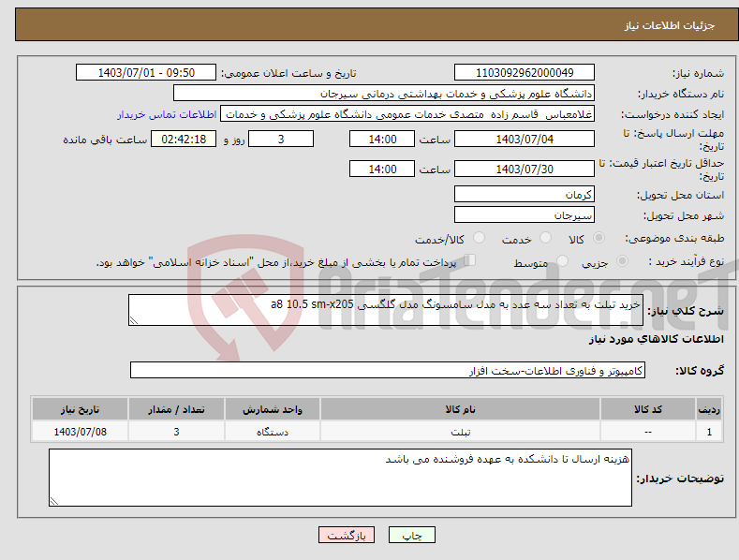
Task: Click the delivery province field کرمان
Action: (x=525, y=194)
